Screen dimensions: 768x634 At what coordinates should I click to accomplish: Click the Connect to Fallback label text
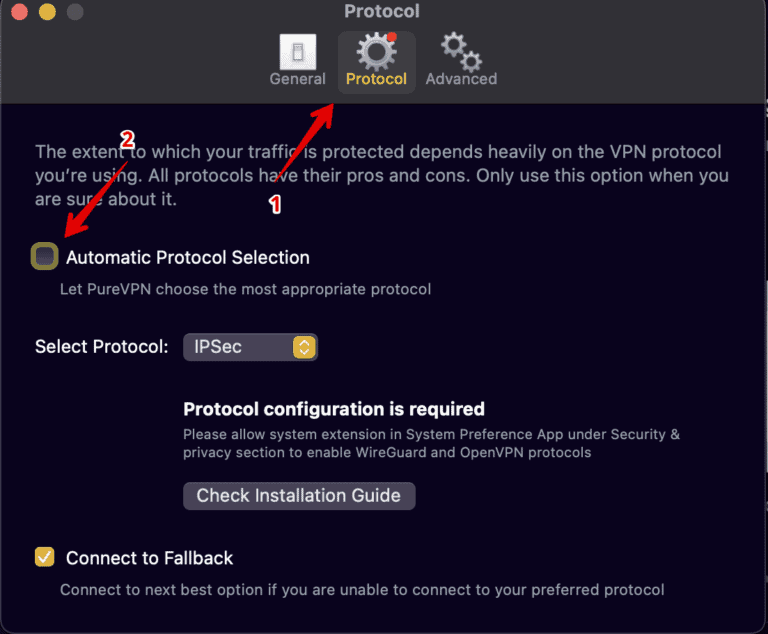(x=149, y=557)
